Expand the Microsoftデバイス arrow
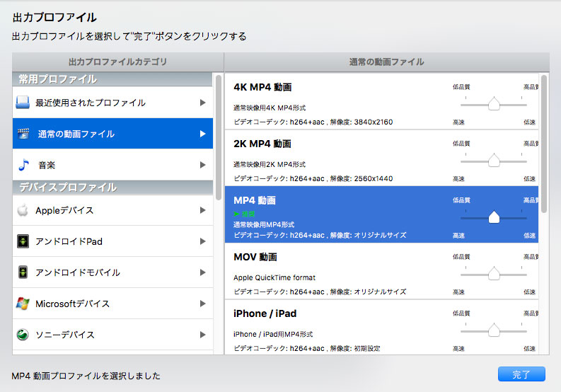 [x=203, y=304]
